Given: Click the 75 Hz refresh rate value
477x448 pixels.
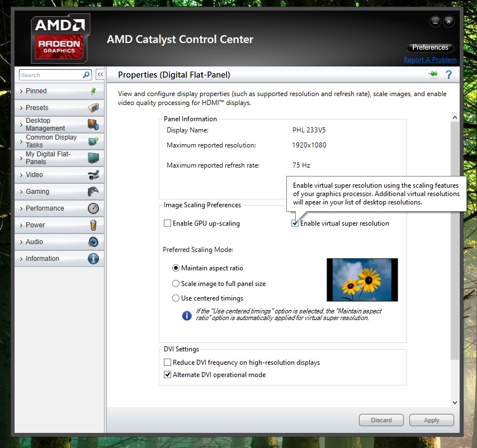Looking at the screenshot, I should pos(301,165).
